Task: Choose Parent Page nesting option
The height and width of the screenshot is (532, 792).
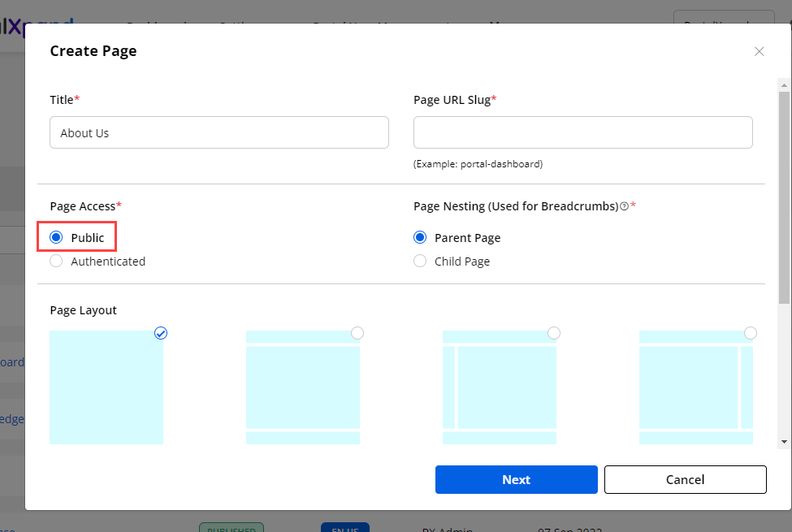Action: coord(420,238)
